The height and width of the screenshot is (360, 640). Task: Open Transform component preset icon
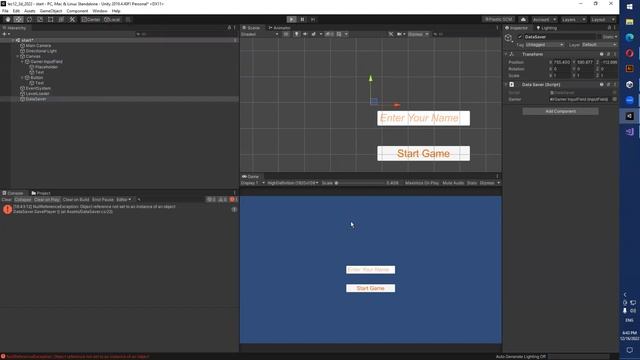coord(608,54)
